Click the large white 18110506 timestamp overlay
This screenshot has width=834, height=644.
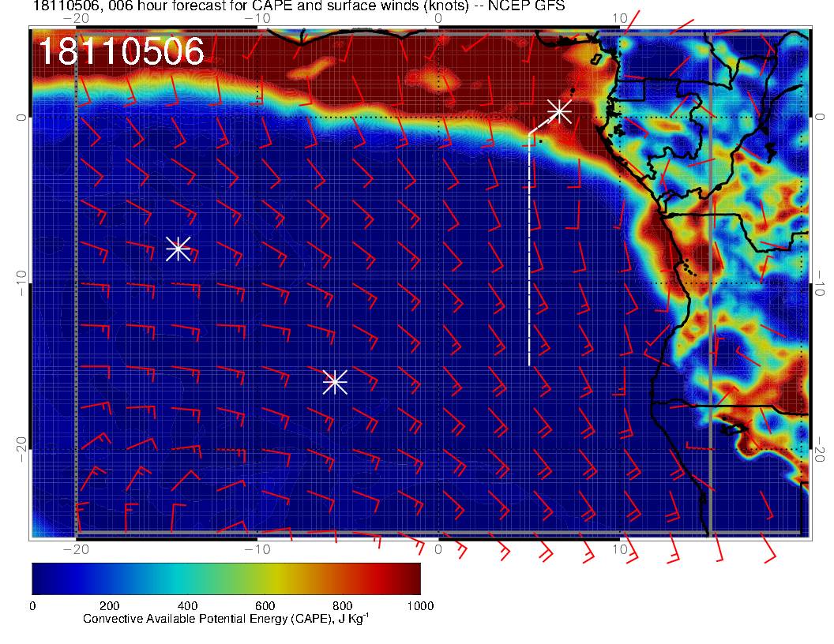tap(121, 52)
